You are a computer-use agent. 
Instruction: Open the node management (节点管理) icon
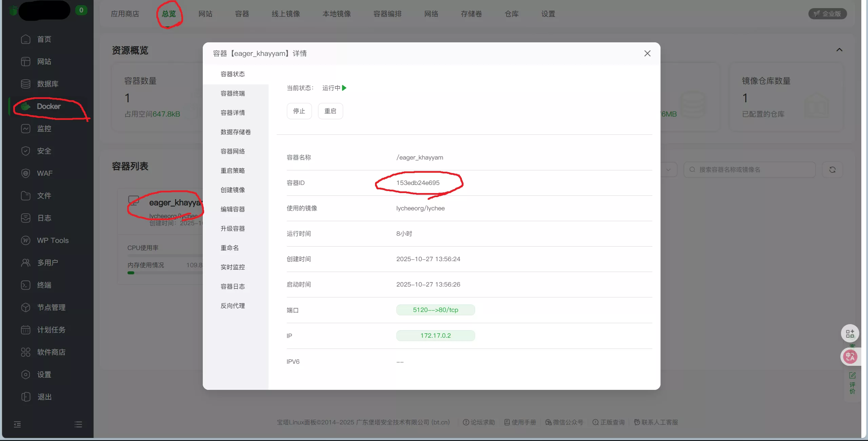tap(26, 308)
